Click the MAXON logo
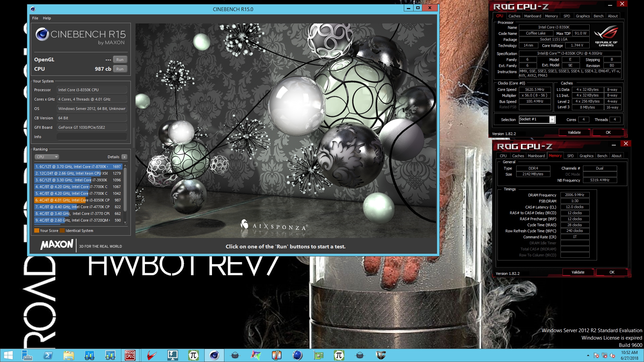The width and height of the screenshot is (644, 362). [x=57, y=245]
